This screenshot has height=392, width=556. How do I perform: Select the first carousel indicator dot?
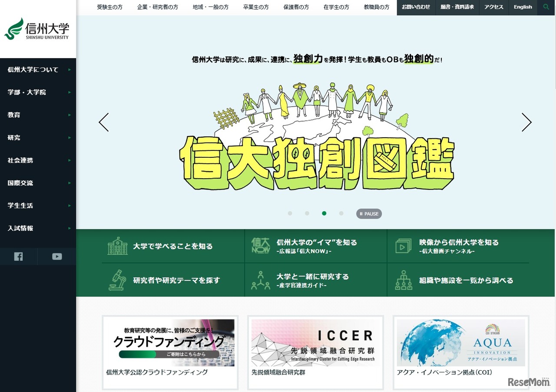click(x=290, y=213)
